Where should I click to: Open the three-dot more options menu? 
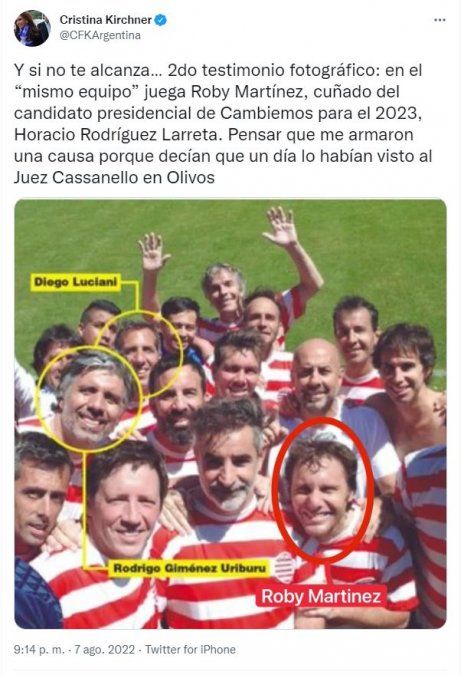point(439,20)
